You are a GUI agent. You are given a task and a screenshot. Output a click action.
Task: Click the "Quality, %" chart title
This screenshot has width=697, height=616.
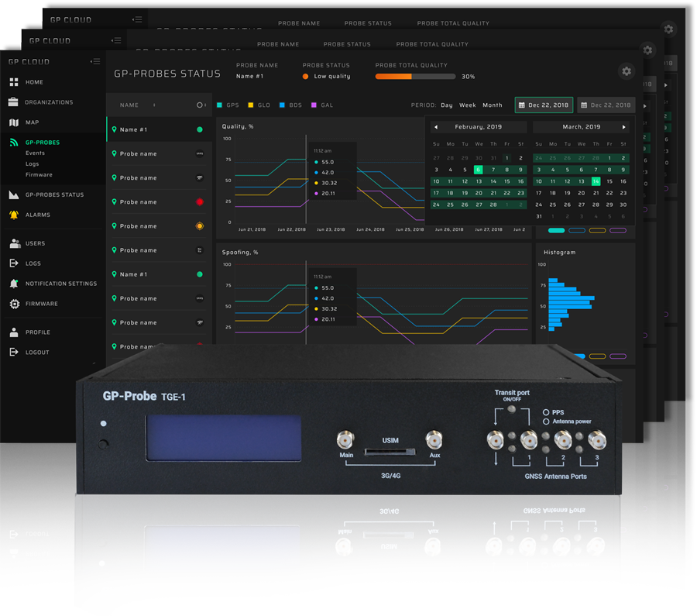pyautogui.click(x=238, y=127)
